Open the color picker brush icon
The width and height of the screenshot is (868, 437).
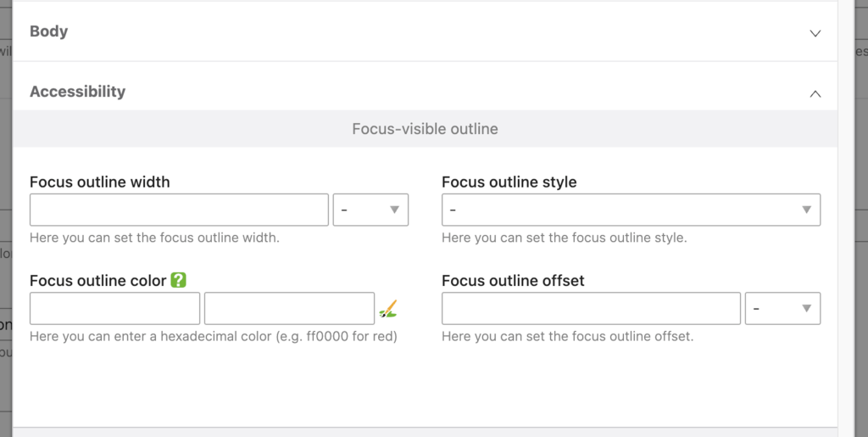387,309
